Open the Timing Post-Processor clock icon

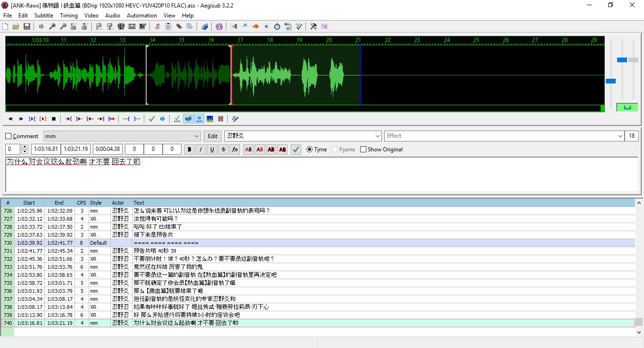coord(277,26)
